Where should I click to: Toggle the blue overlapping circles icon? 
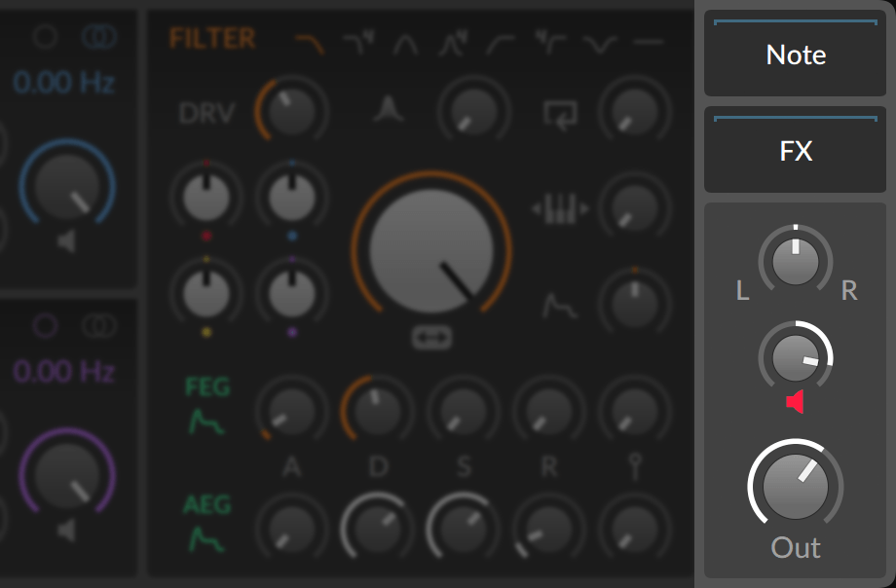point(99,37)
